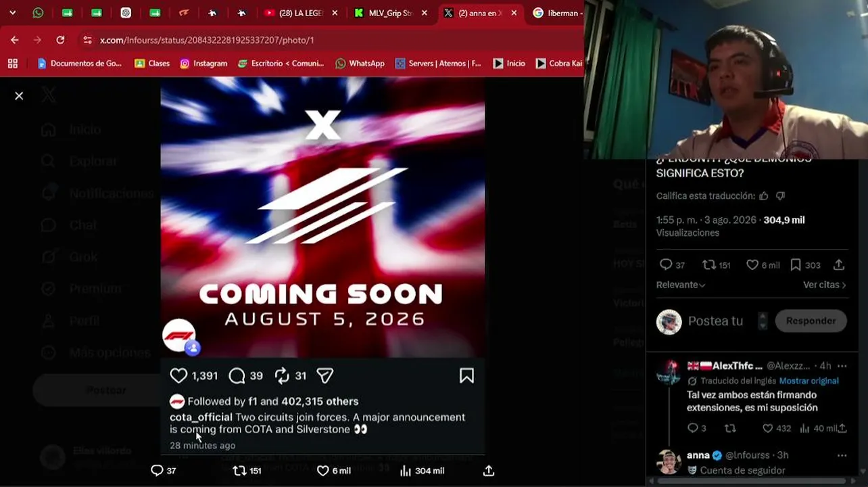
Task: Open the tab search dropdown arrow
Action: point(12,13)
